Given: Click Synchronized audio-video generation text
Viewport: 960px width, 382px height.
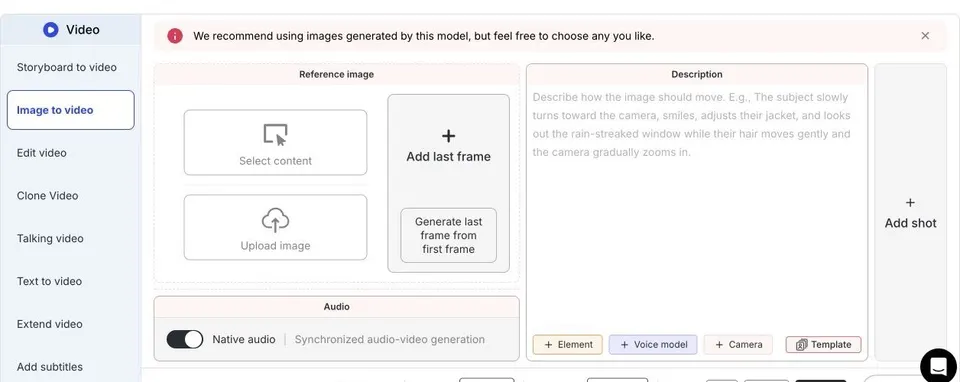Looking at the screenshot, I should coord(389,339).
